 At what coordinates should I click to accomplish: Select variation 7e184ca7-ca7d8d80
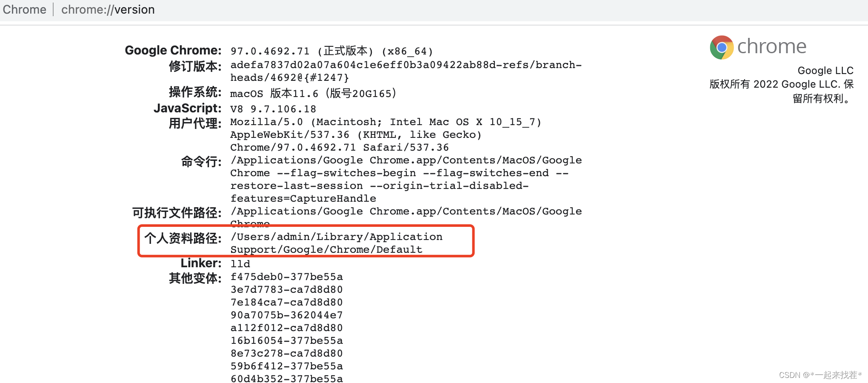[287, 303]
